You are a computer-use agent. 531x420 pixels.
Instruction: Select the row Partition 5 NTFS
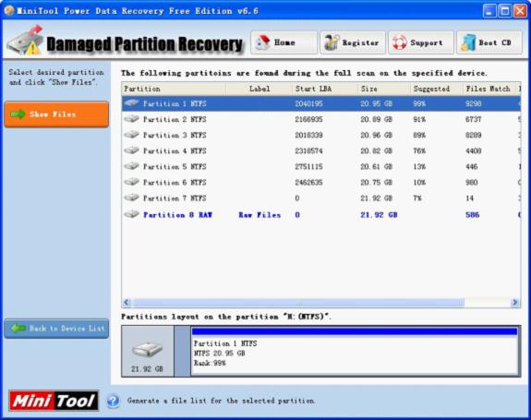[321, 166]
